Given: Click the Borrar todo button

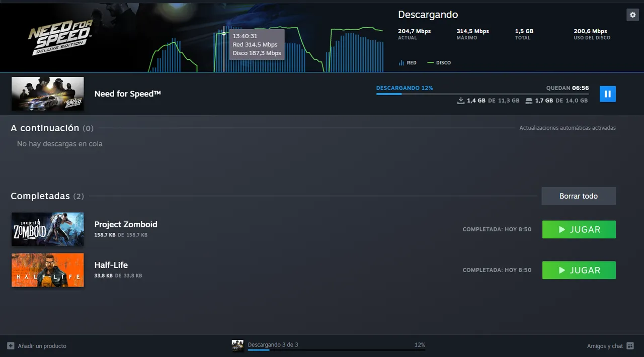Looking at the screenshot, I should click(579, 196).
